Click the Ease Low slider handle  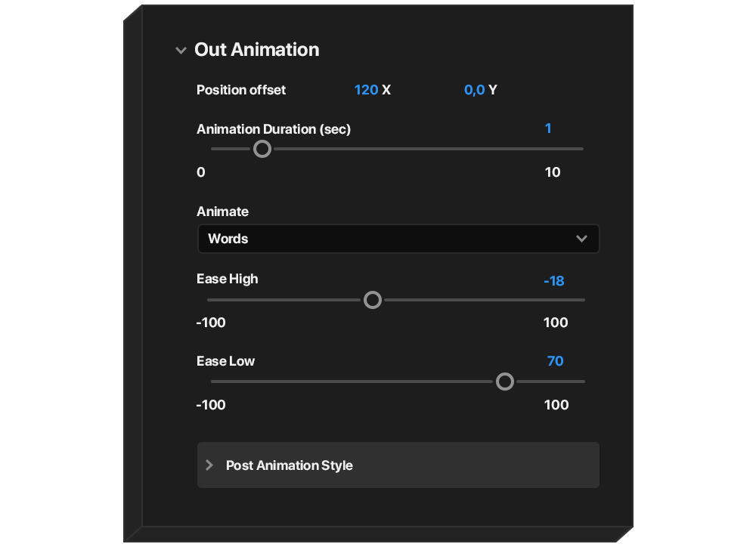click(505, 382)
